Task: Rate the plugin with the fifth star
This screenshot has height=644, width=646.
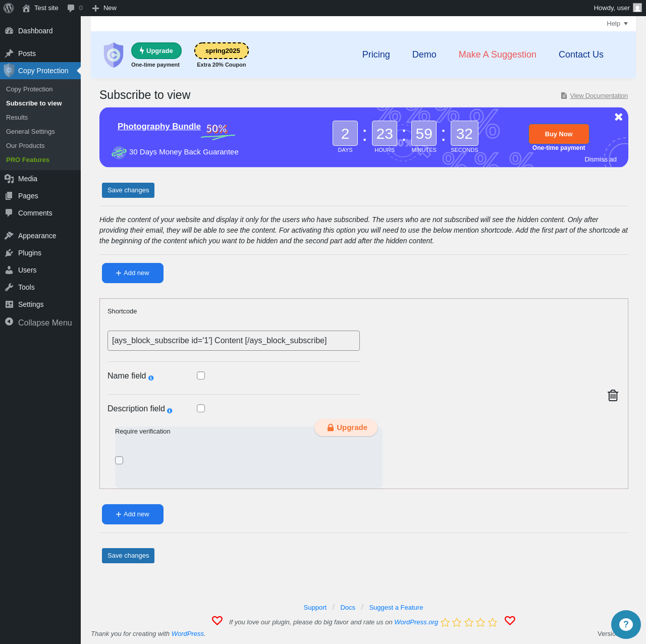Action: [x=493, y=622]
